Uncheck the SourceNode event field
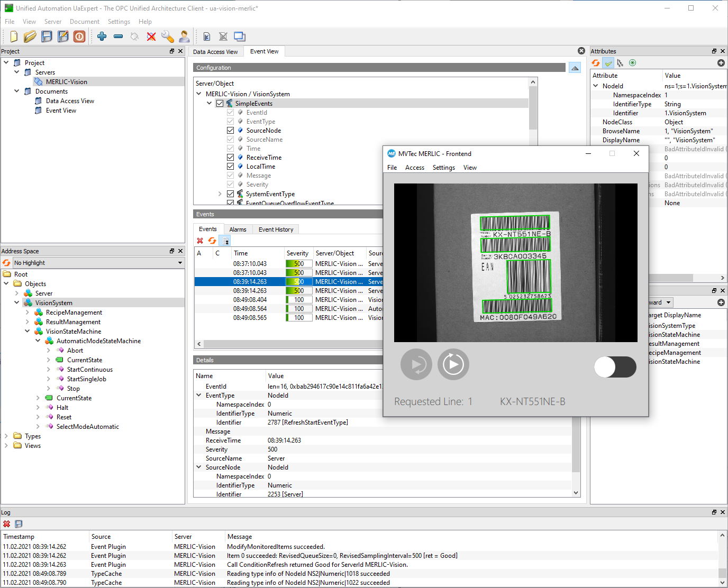Screen dimensions: 728x588 (230, 131)
